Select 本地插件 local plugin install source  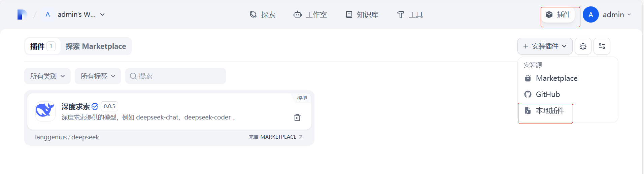(549, 111)
